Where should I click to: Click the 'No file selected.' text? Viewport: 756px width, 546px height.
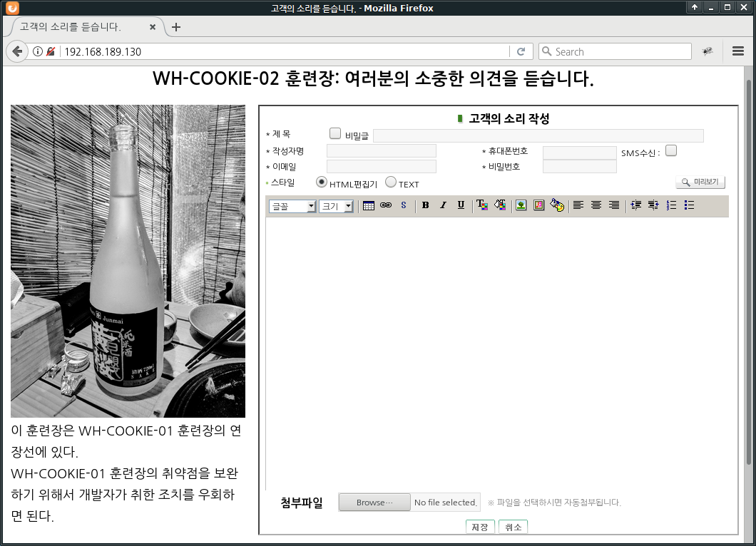[x=446, y=502]
